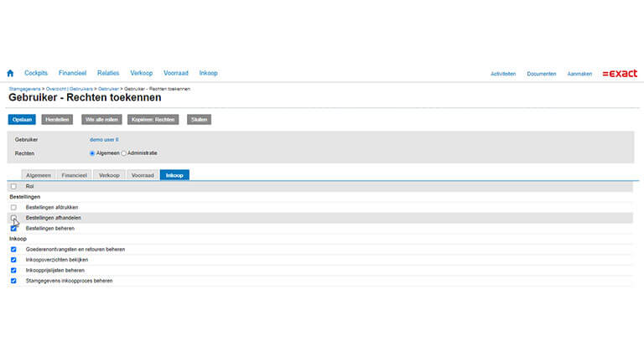Viewport: 644px width, 362px height.
Task: Open the Documenten menu
Action: 541,74
